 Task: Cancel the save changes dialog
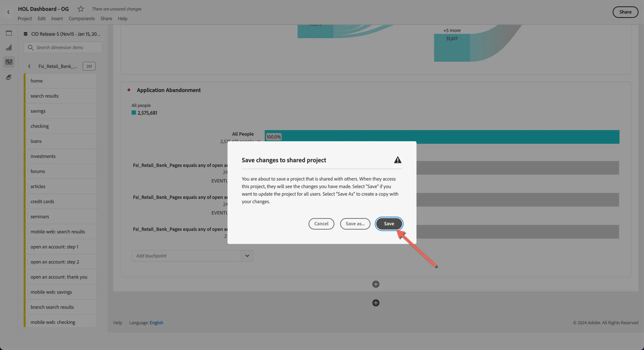click(321, 224)
